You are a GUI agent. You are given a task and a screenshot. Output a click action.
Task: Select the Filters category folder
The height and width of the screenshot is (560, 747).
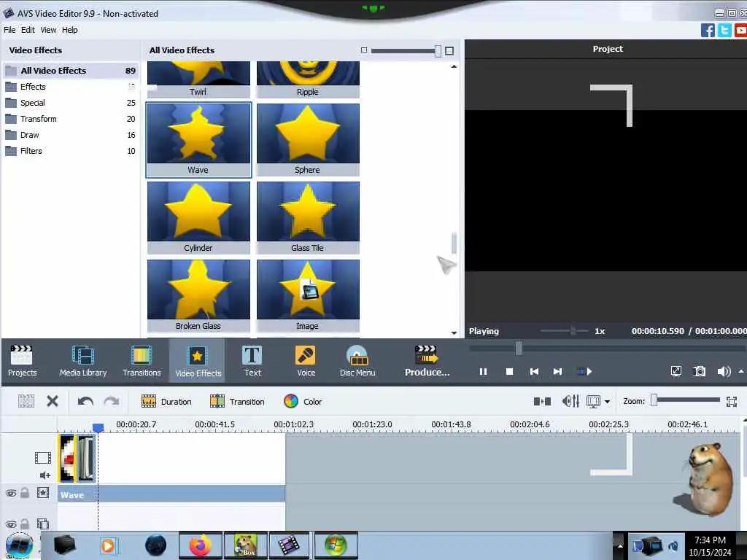(71, 151)
